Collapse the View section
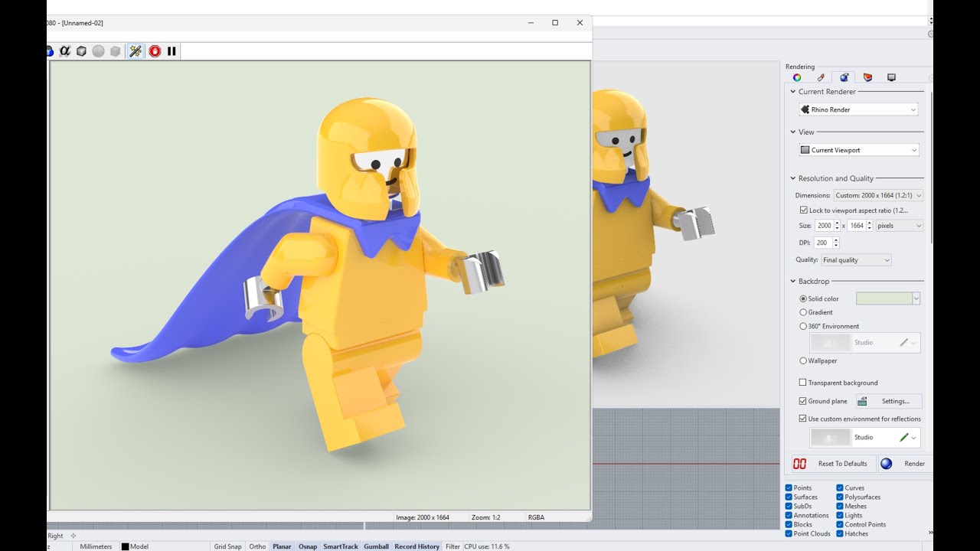Screen dimensions: 980x551 [x=793, y=132]
